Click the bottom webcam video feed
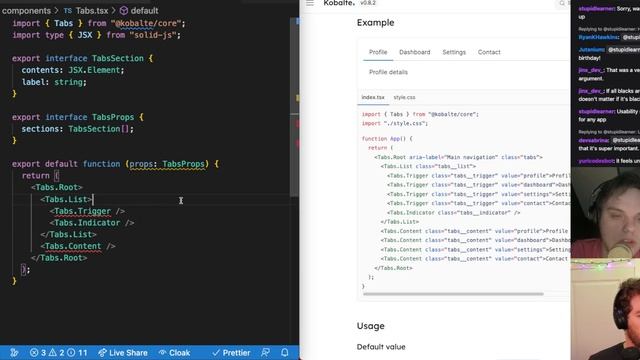Image resolution: width=640 pixels, height=360 pixels. point(605,309)
